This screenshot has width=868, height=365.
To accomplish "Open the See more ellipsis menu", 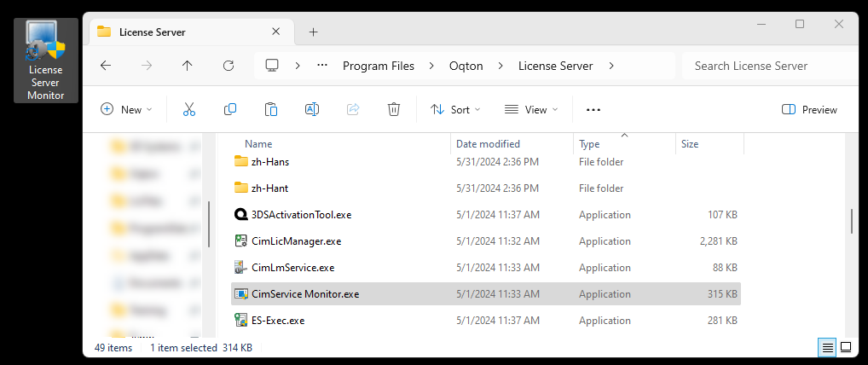I will click(x=593, y=109).
